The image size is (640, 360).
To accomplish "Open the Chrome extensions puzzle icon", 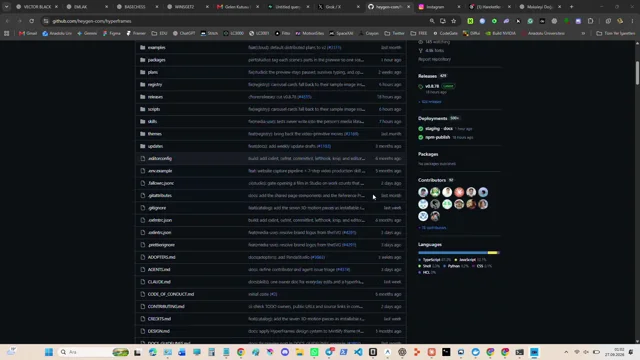I will pos(590,21).
